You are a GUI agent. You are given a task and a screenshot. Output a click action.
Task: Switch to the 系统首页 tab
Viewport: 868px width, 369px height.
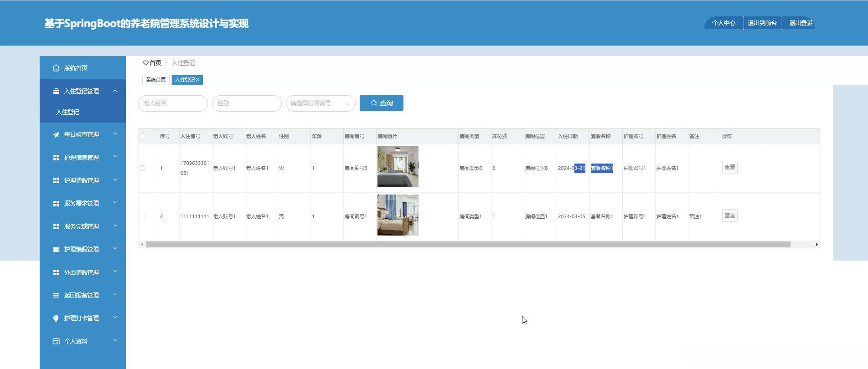[156, 80]
